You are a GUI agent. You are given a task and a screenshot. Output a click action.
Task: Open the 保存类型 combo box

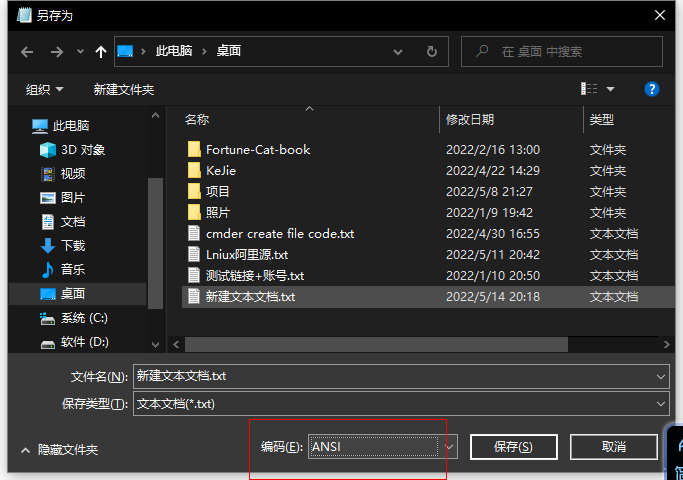(401, 404)
